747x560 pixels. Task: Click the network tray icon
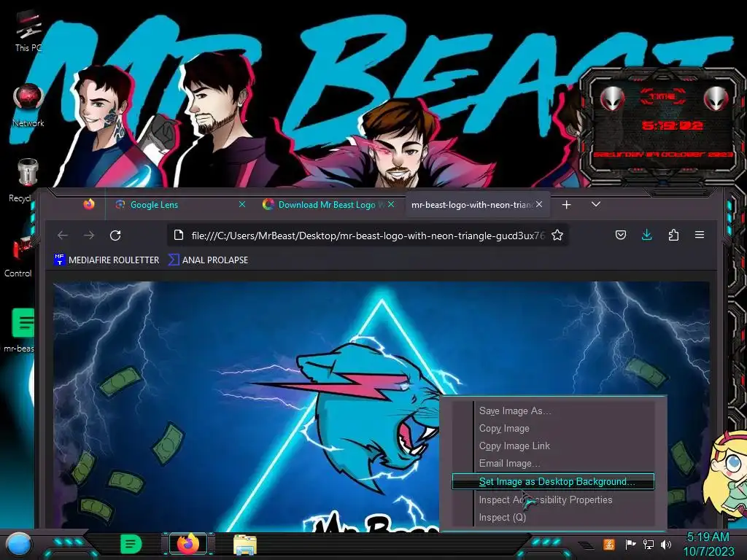(648, 544)
